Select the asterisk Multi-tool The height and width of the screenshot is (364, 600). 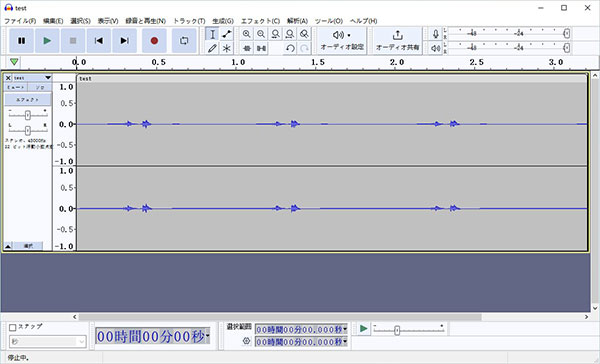pyautogui.click(x=227, y=48)
